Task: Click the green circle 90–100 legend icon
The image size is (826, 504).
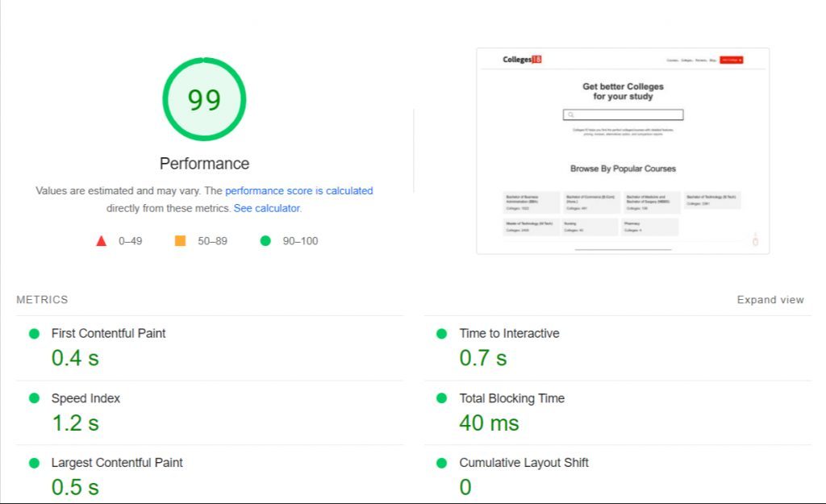Action: click(x=265, y=240)
